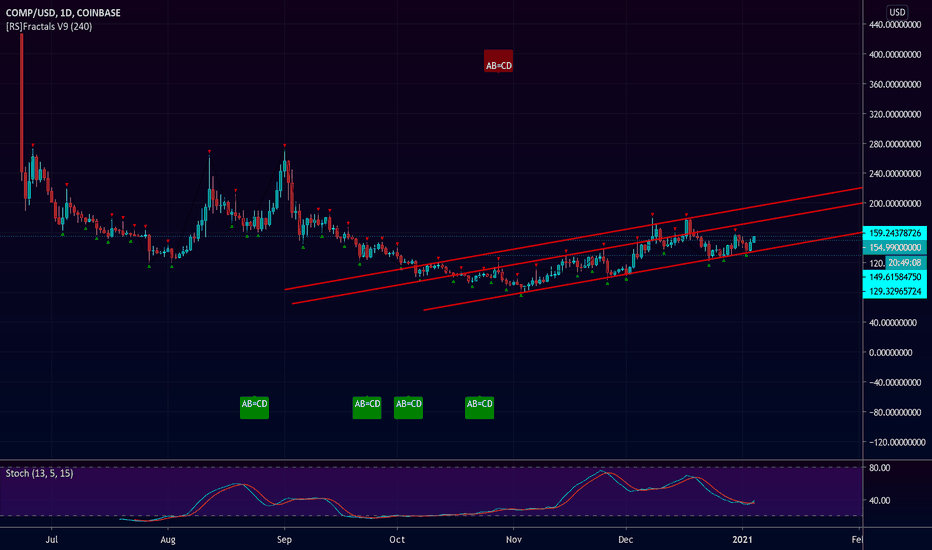Click the 0.00000000 price axis value
Viewport: 932px width, 550px height.
tap(890, 353)
